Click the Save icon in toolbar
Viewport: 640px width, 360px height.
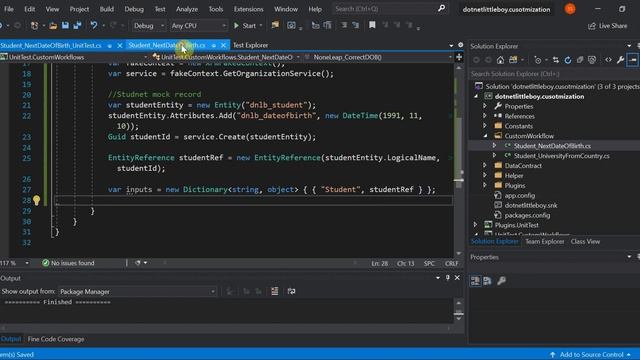pos(65,26)
